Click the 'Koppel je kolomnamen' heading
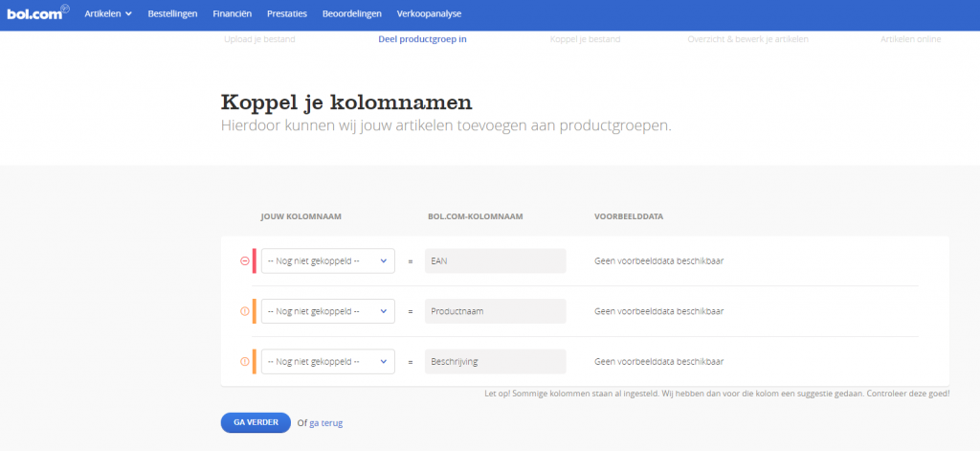The height and width of the screenshot is (451, 980). coord(346,102)
